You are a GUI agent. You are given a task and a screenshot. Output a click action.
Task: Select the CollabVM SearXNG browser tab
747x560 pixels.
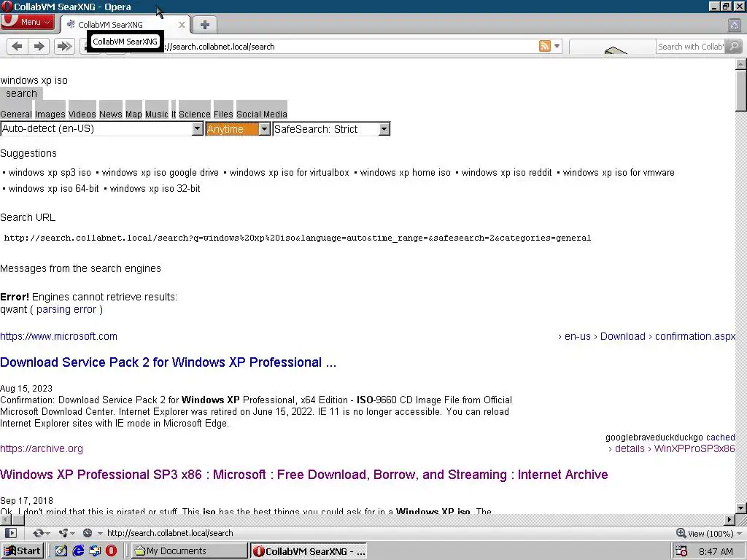click(124, 25)
